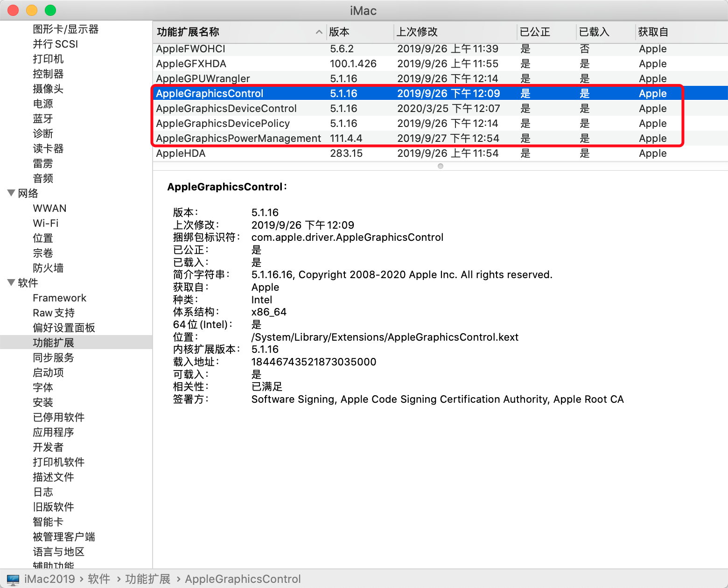The height and width of the screenshot is (588, 728).
Task: Select 并行 SCSI in sidebar
Action: 56,44
